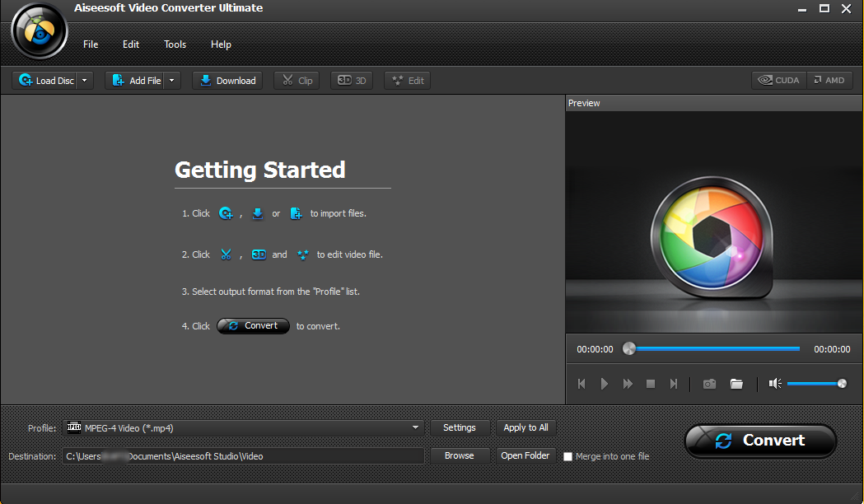Image resolution: width=864 pixels, height=504 pixels.
Task: Open the File menu
Action: (91, 44)
